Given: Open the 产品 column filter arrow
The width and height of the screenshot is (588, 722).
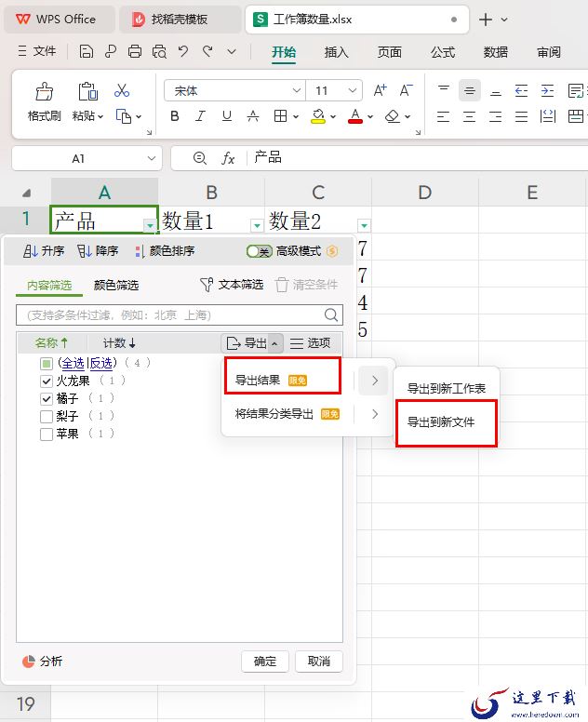Looking at the screenshot, I should coord(150,225).
